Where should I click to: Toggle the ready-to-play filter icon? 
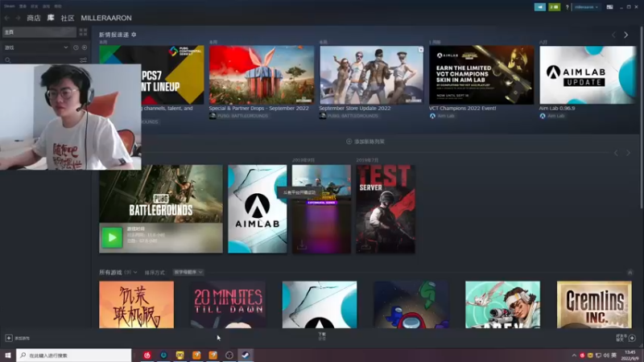pyautogui.click(x=85, y=47)
